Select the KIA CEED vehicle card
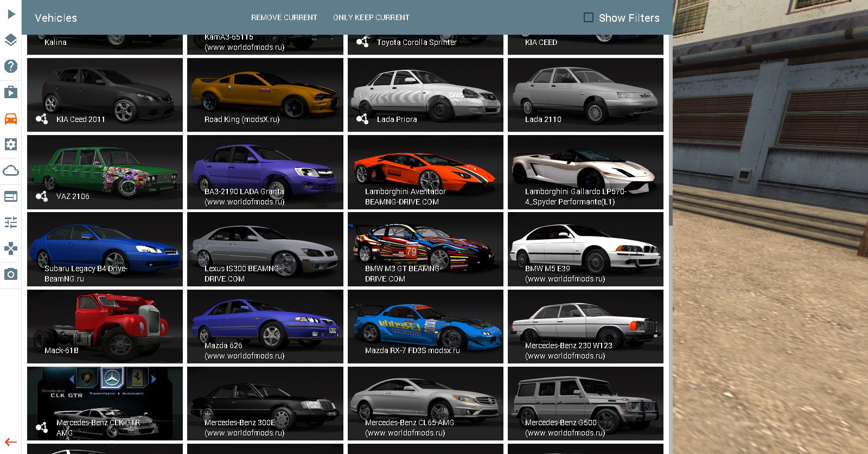868x454 pixels. coord(585,44)
